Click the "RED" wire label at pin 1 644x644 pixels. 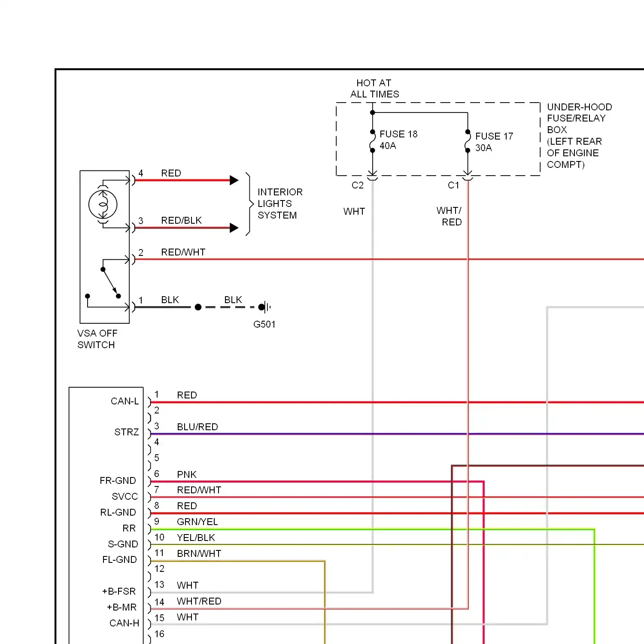(187, 395)
